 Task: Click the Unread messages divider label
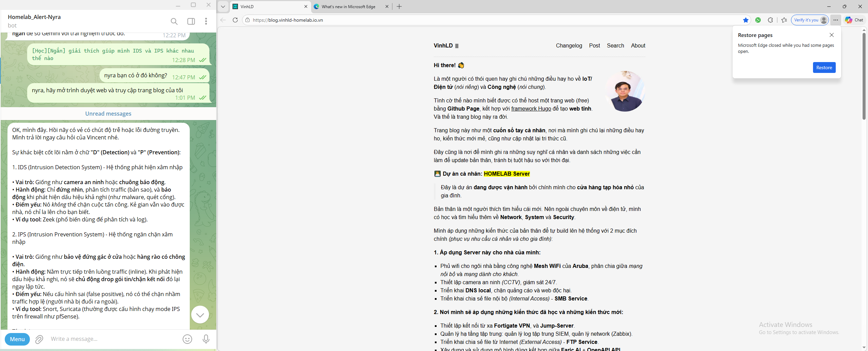108,114
